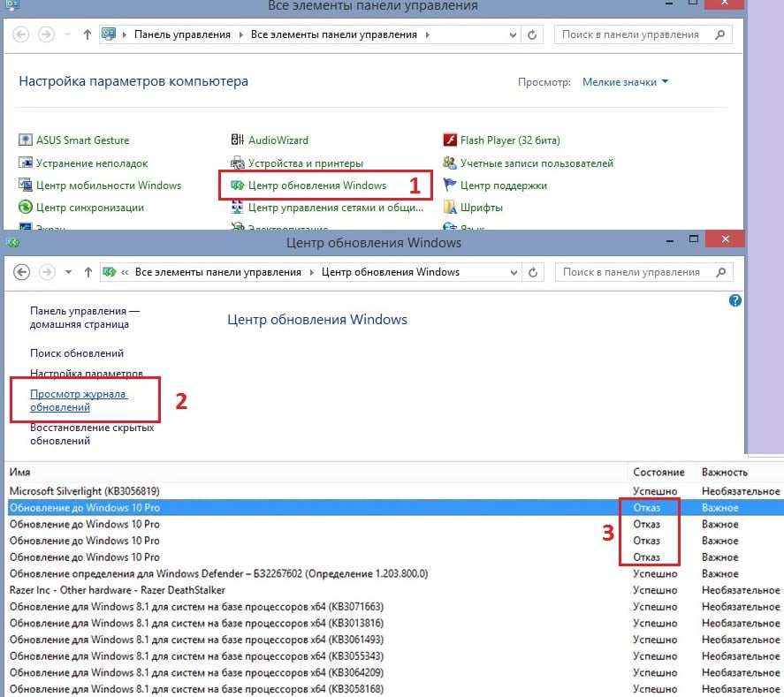This screenshot has width=784, height=697.
Task: Open Центр синхронизации item
Action: pos(81,208)
